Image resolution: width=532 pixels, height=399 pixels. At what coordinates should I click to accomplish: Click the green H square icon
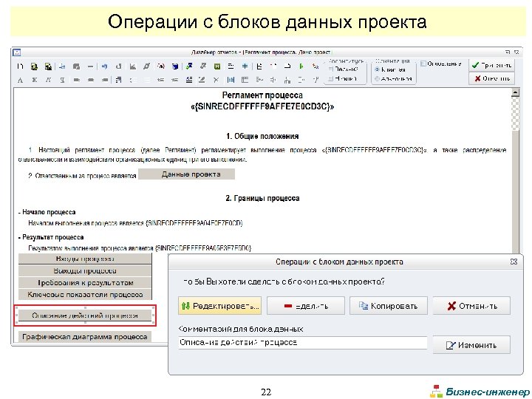pos(217,66)
